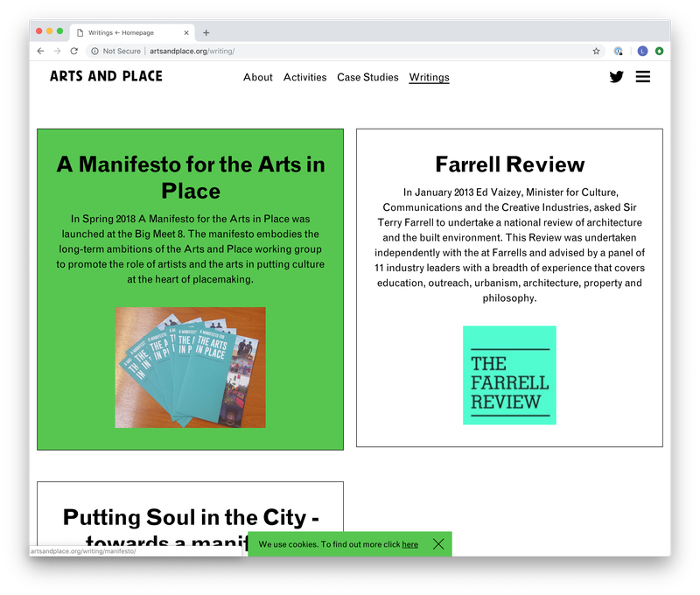This screenshot has height=595, width=700.
Task: Open the 'Farrell Review' heading
Action: (509, 164)
